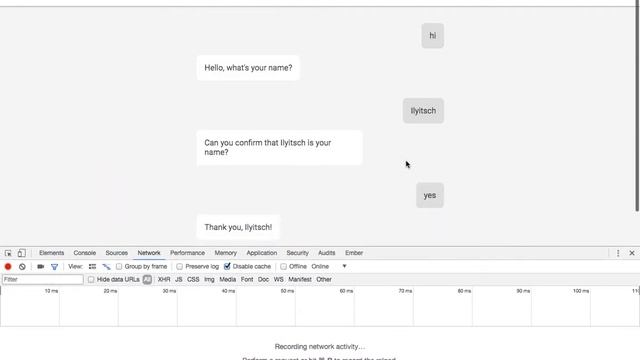The height and width of the screenshot is (360, 640).
Task: Filter requests by WS
Action: click(x=278, y=280)
